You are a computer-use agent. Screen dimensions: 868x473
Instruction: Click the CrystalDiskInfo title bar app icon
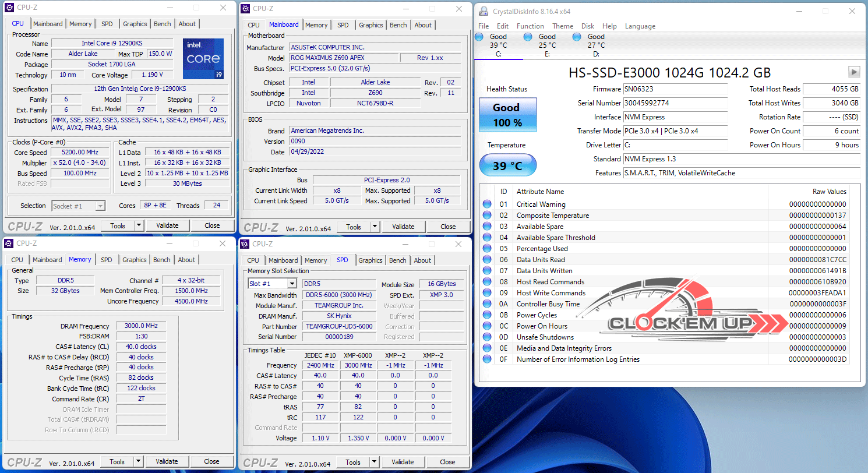pos(484,11)
